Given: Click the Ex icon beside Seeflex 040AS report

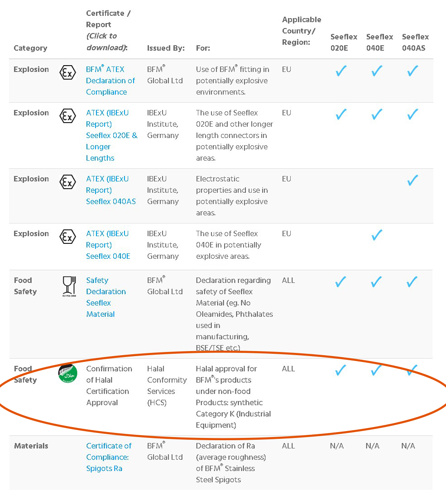Looking at the screenshot, I should 68,182.
